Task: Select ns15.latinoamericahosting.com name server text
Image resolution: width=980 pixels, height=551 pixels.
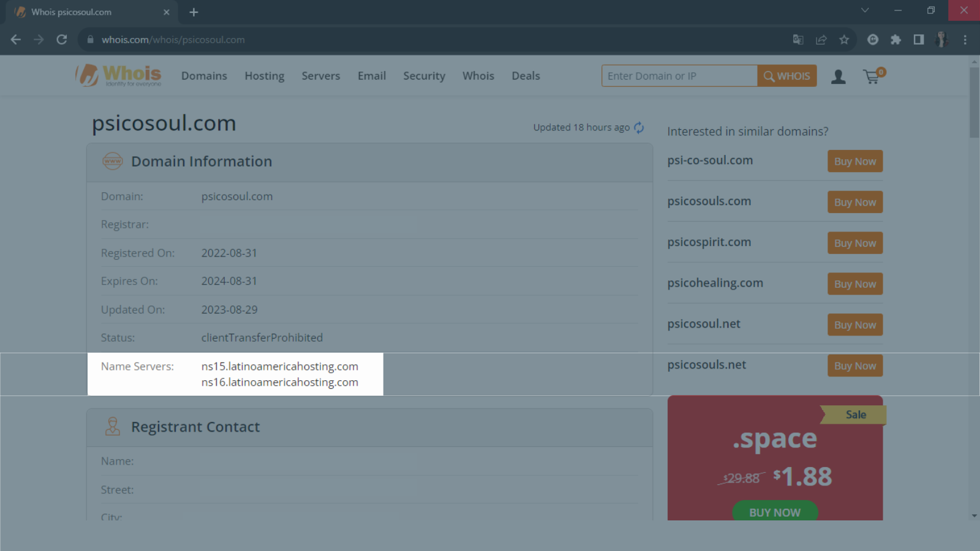Action: [x=280, y=366]
